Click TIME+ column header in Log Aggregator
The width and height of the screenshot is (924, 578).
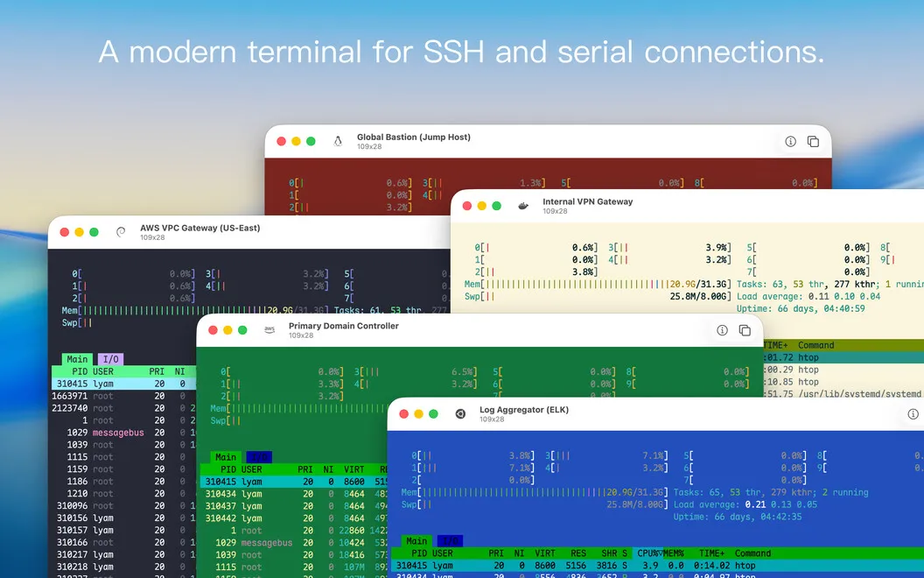click(711, 553)
